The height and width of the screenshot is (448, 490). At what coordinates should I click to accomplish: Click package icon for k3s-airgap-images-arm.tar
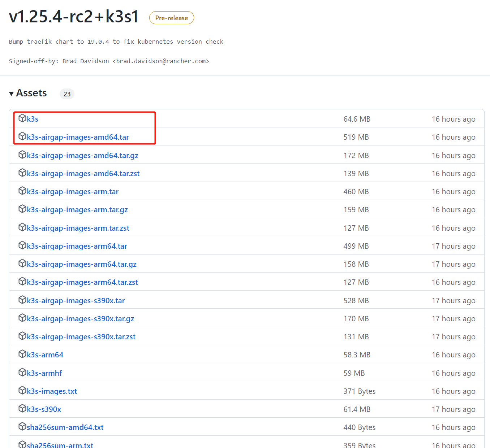pos(22,191)
